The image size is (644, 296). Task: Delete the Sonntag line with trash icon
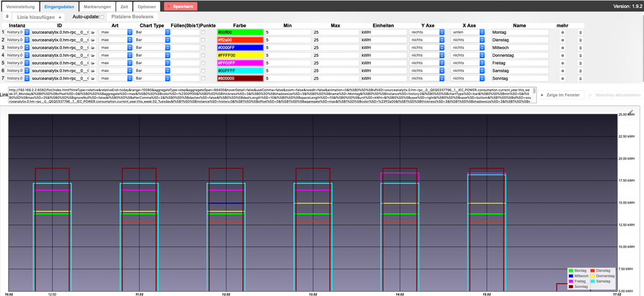(x=580, y=78)
